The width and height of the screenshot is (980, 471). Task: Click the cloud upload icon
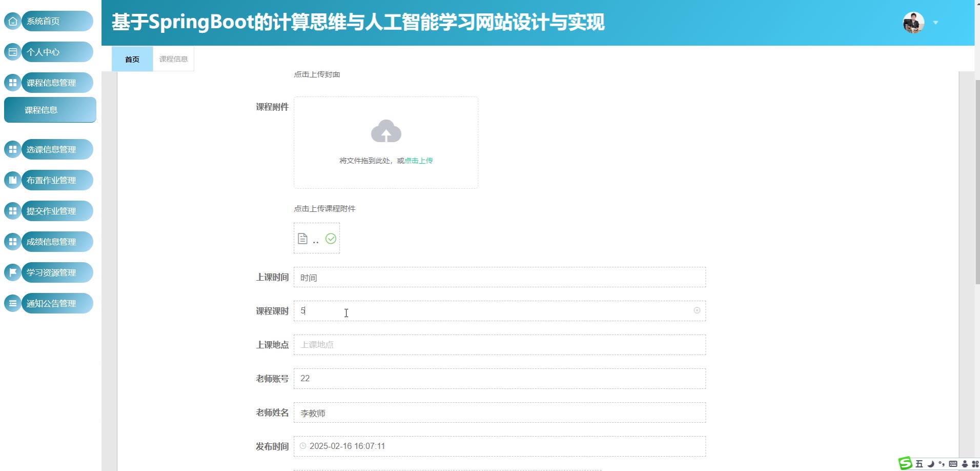pyautogui.click(x=386, y=131)
